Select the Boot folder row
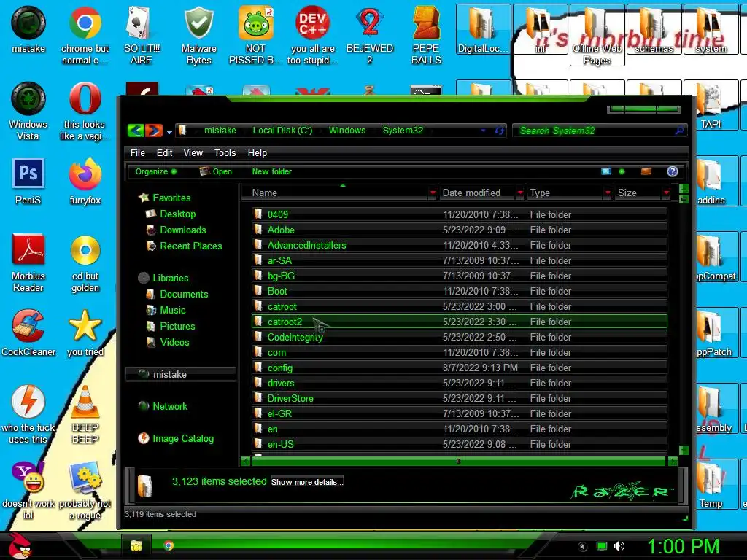The height and width of the screenshot is (560, 747). [x=460, y=291]
